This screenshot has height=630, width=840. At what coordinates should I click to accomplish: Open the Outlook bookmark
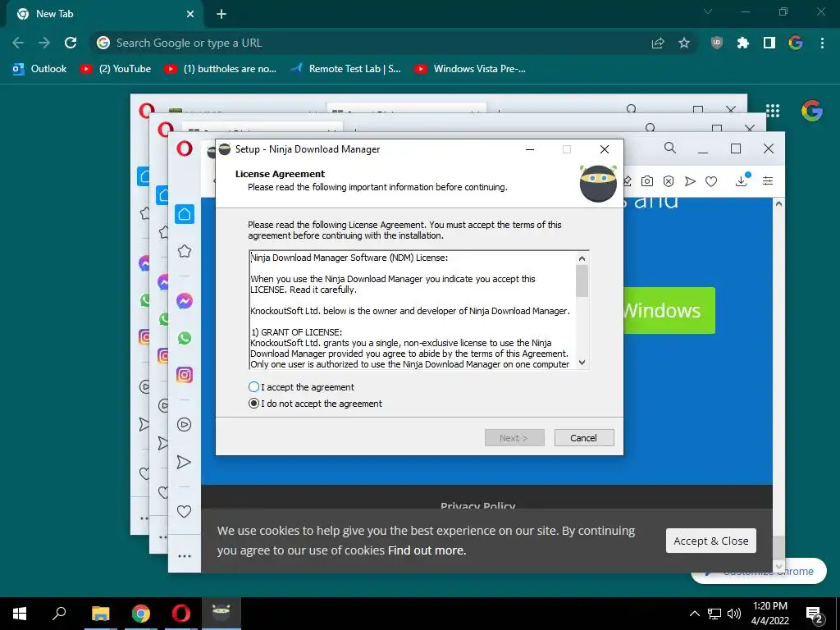(39, 69)
